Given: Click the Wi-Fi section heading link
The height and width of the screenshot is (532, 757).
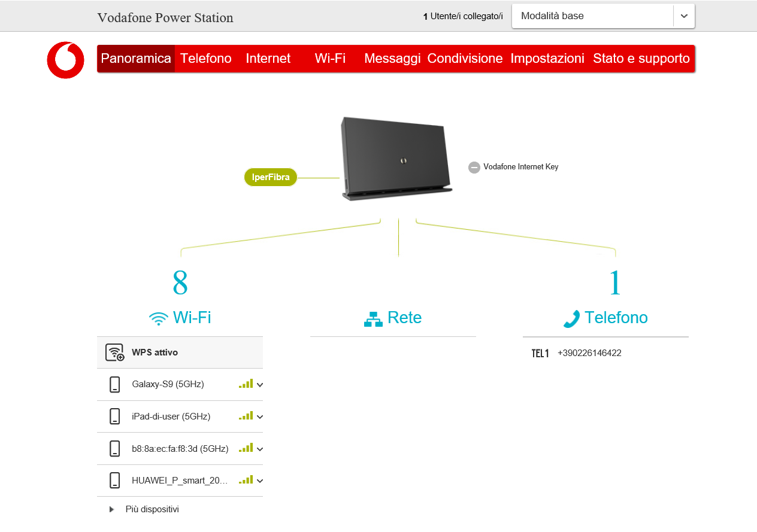Looking at the screenshot, I should pyautogui.click(x=192, y=318).
